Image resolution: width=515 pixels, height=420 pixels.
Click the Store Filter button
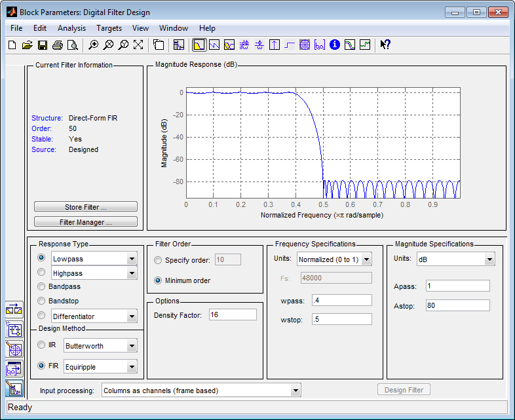click(86, 207)
